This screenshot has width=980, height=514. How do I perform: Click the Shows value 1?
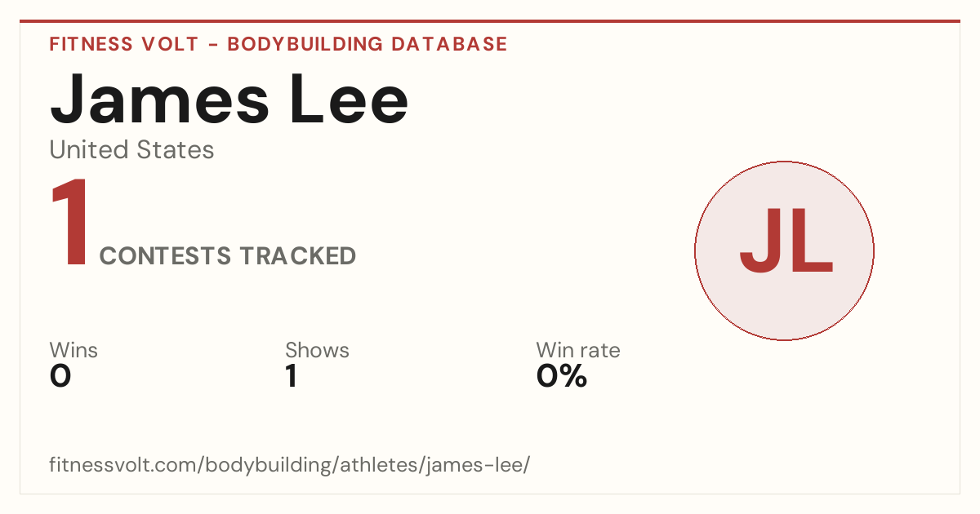(291, 376)
